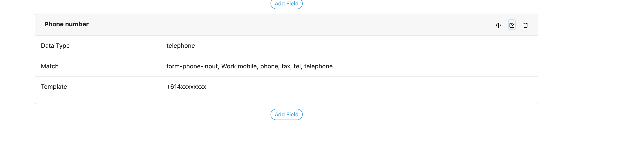Delete the Phone number field via trash icon
This screenshot has width=644, height=144.
click(525, 25)
